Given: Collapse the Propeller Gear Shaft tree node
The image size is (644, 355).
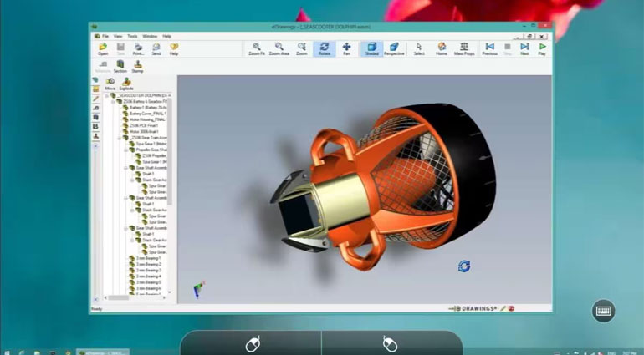Looking at the screenshot, I should 125,149.
